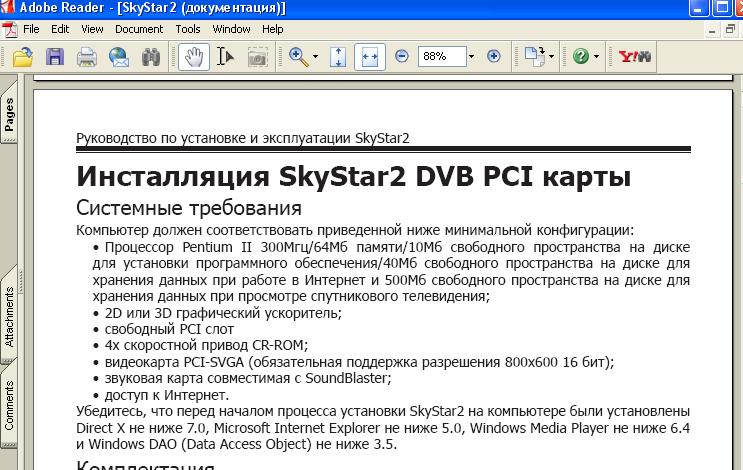The height and width of the screenshot is (470, 743).
Task: Open the Tools menu
Action: pyautogui.click(x=188, y=29)
